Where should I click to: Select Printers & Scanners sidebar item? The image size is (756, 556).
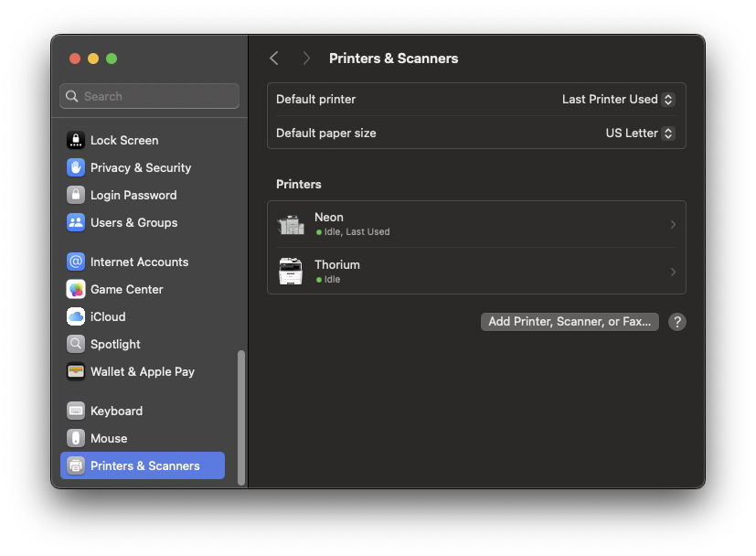pyautogui.click(x=143, y=465)
